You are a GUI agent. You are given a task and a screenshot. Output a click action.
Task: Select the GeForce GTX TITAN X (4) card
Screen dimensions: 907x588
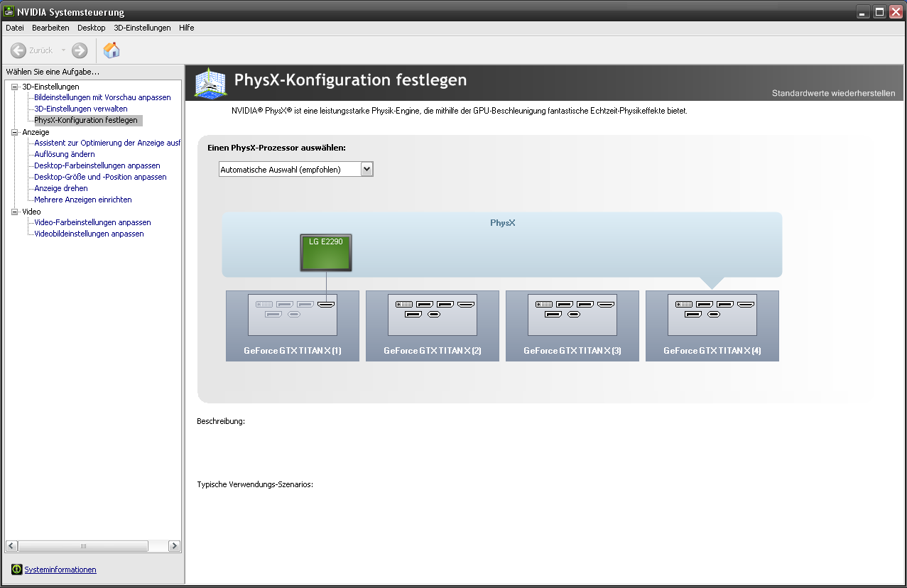tap(712, 326)
